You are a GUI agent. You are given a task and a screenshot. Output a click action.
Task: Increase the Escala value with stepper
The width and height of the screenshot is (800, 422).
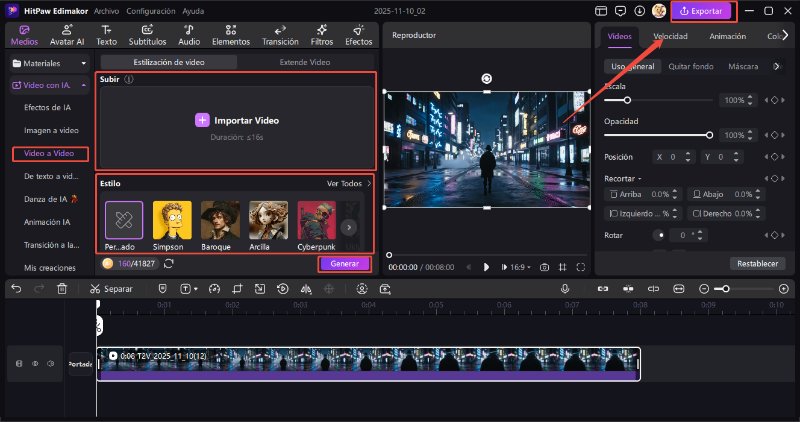pyautogui.click(x=749, y=97)
